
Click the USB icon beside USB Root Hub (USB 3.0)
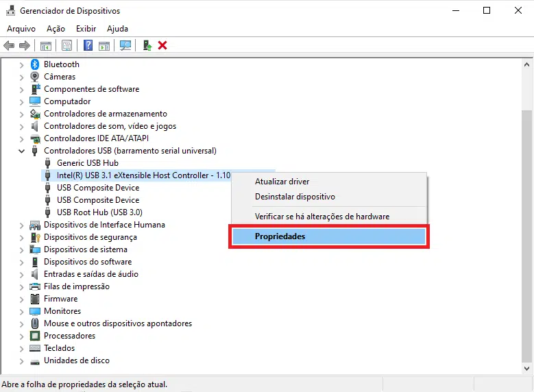click(48, 212)
